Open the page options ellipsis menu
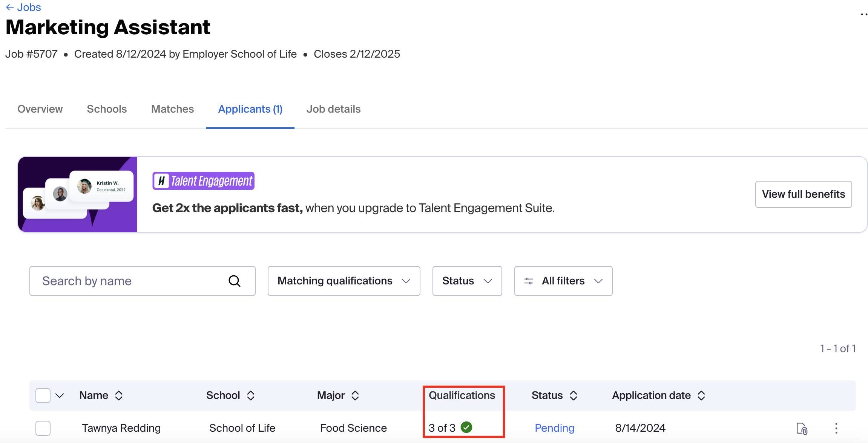The height and width of the screenshot is (443, 868). tap(864, 15)
